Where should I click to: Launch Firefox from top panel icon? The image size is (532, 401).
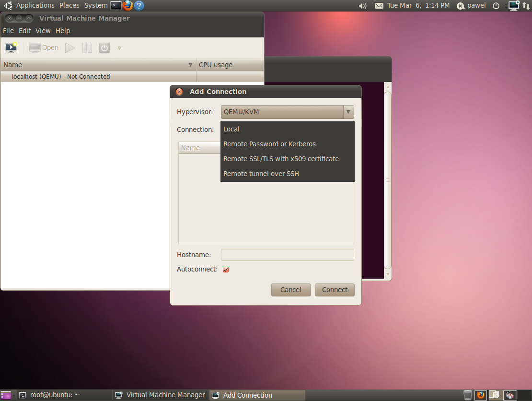click(127, 5)
